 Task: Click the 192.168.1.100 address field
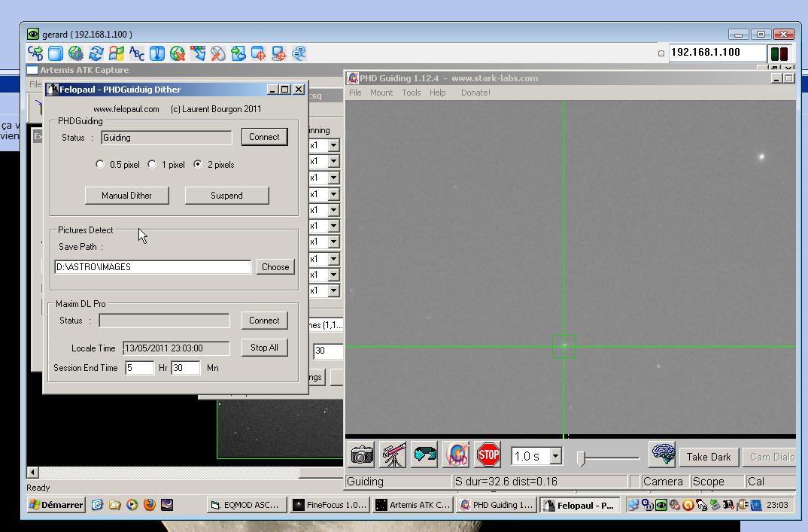click(717, 53)
